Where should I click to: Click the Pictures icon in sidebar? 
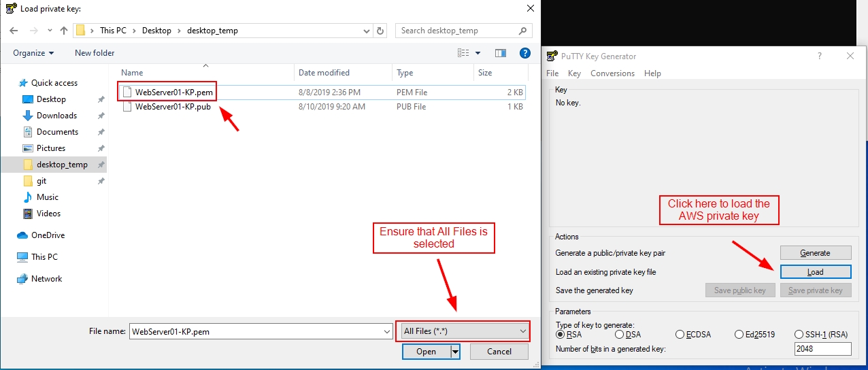(28, 148)
